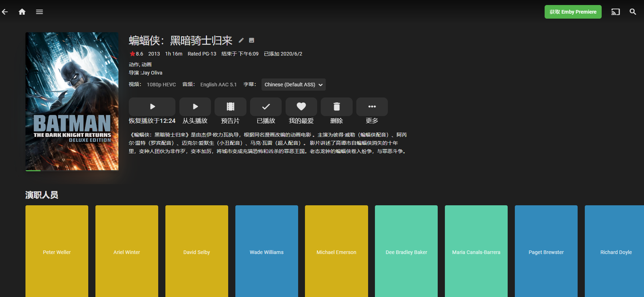Click the 演职人员 section heading
This screenshot has width=644, height=297.
point(42,195)
